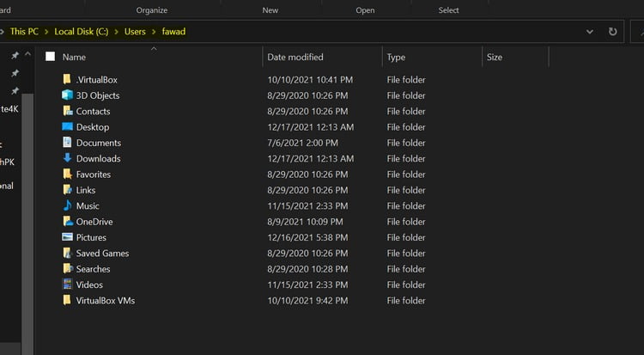Open the address bar history dropdown
This screenshot has height=355, width=644.
589,32
